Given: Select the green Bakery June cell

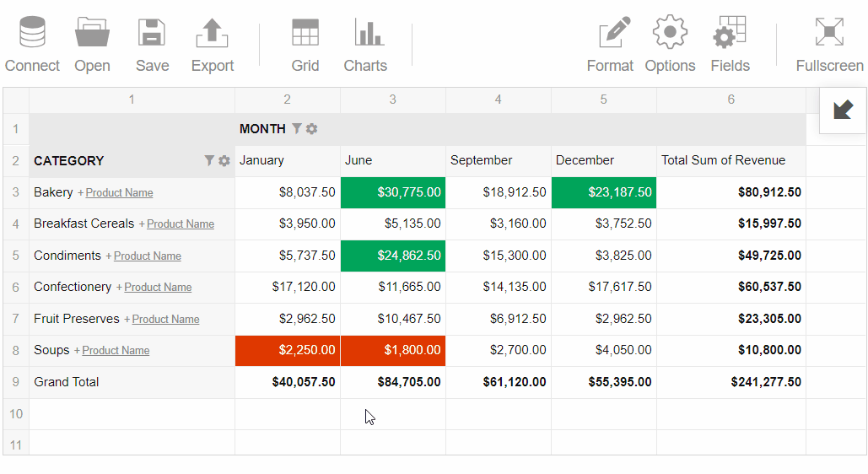Looking at the screenshot, I should click(393, 192).
